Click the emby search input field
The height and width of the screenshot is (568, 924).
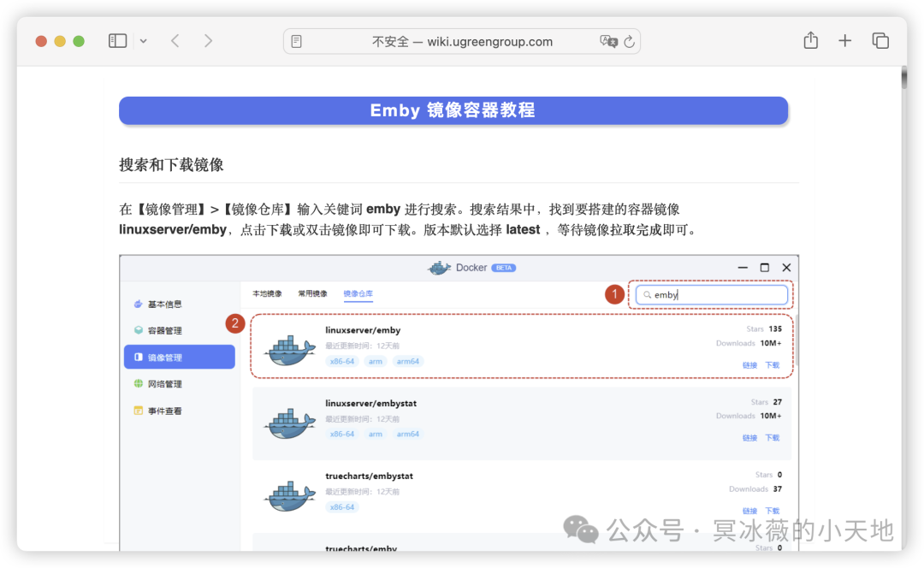712,294
